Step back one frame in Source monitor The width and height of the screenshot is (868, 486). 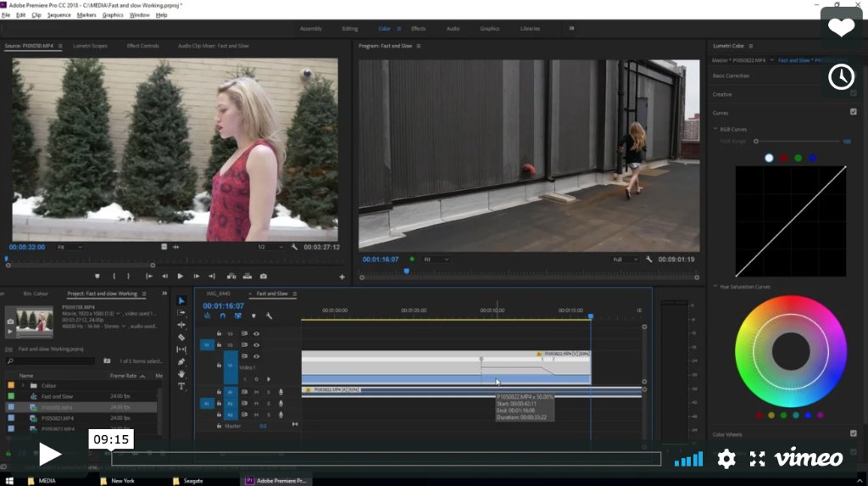[x=164, y=276]
